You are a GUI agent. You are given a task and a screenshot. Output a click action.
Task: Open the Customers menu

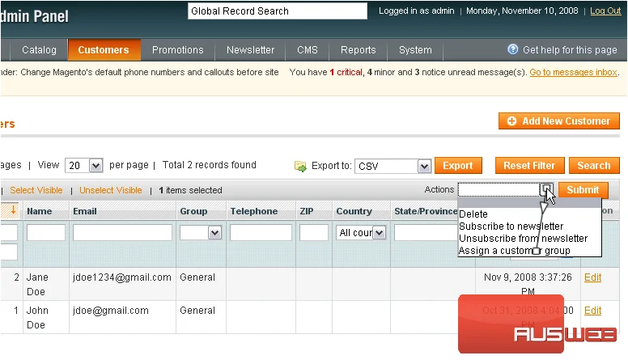pyautogui.click(x=104, y=50)
